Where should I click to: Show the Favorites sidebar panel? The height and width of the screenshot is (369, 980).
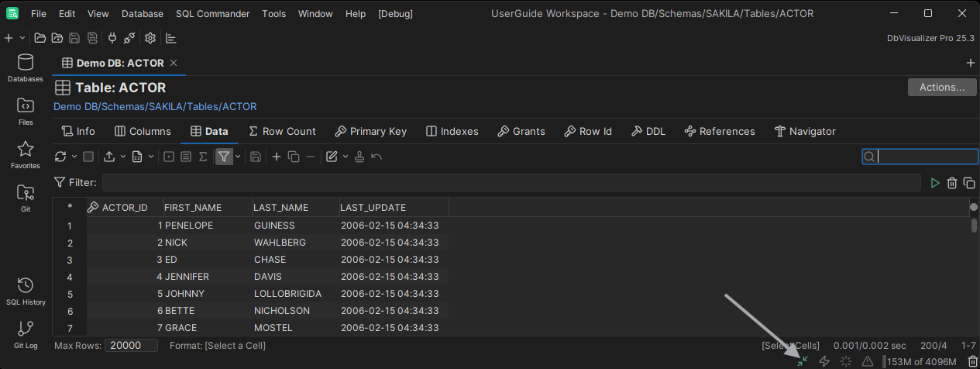tap(25, 155)
